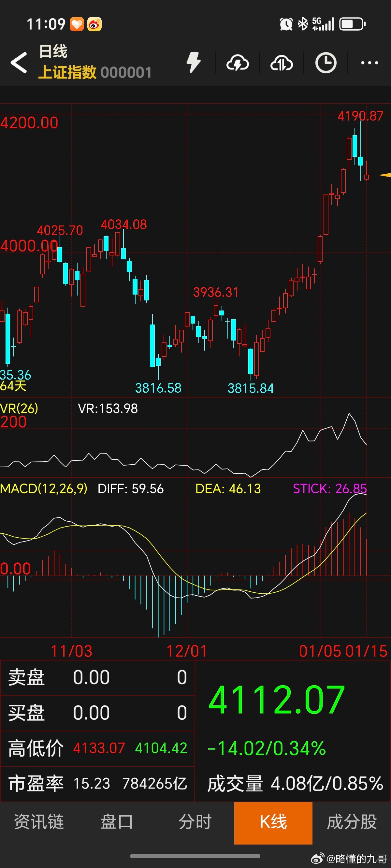The height and width of the screenshot is (868, 391).
Task: Tap the Weibo notification icon in status bar
Action: tap(94, 24)
